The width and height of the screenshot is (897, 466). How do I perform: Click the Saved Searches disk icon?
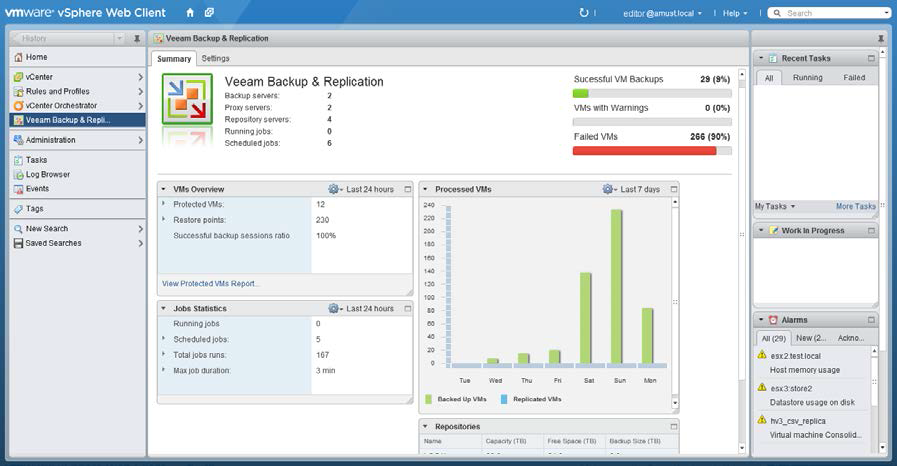[18, 243]
